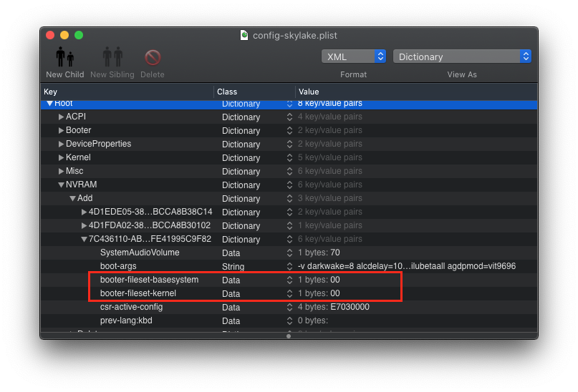Click the 'Data' class of csr-active-config
This screenshot has height=392, width=578.
coord(231,308)
